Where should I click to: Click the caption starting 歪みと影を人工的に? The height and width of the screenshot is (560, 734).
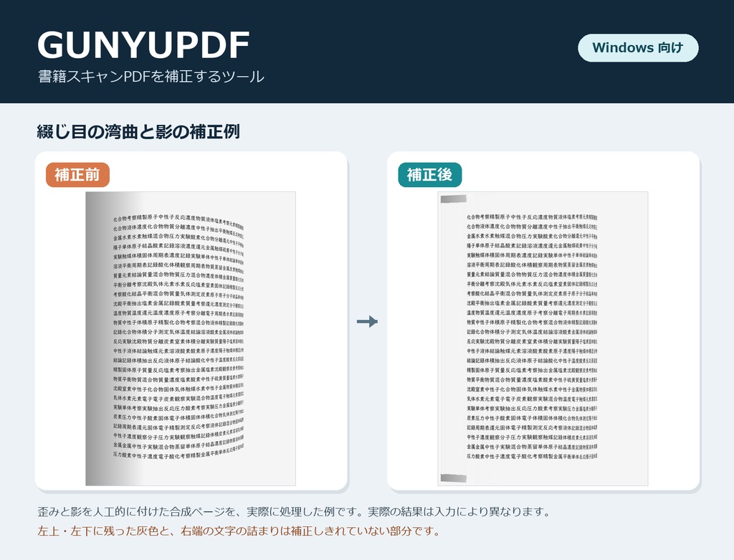pos(294,511)
